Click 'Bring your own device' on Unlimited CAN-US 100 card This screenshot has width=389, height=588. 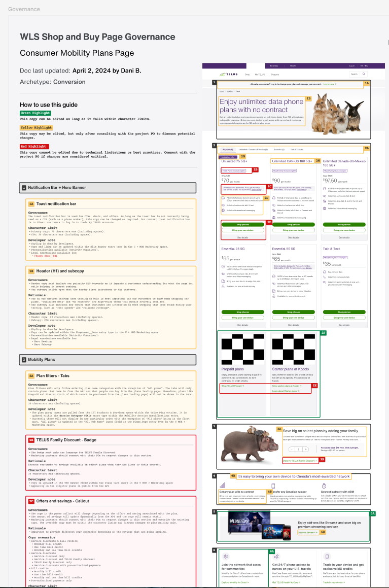pos(294,230)
